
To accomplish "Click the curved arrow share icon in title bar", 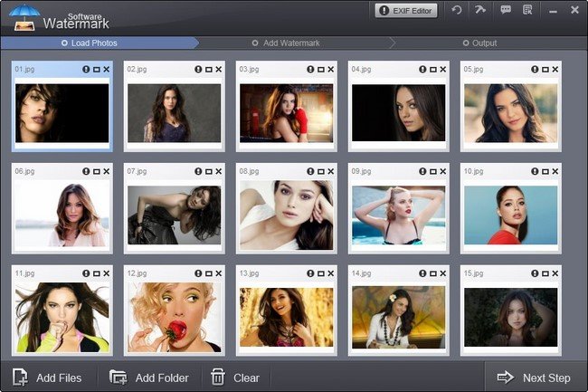I will [x=480, y=9].
